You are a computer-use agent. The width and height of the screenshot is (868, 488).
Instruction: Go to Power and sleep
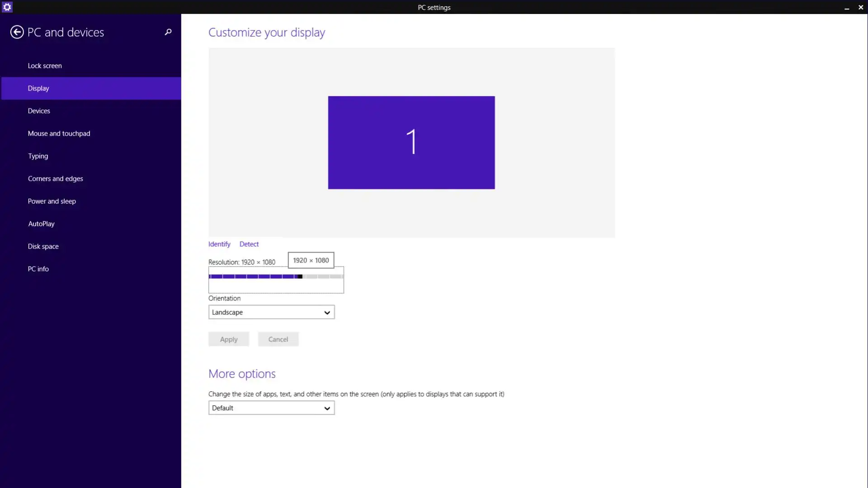coord(52,201)
